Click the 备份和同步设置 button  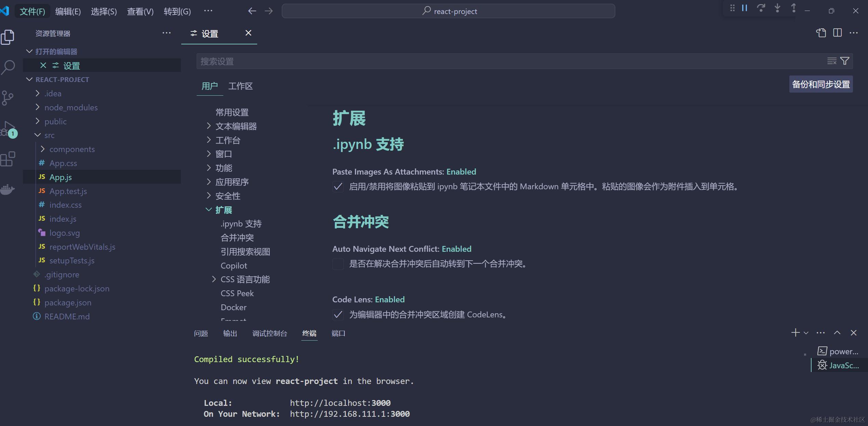tap(820, 84)
